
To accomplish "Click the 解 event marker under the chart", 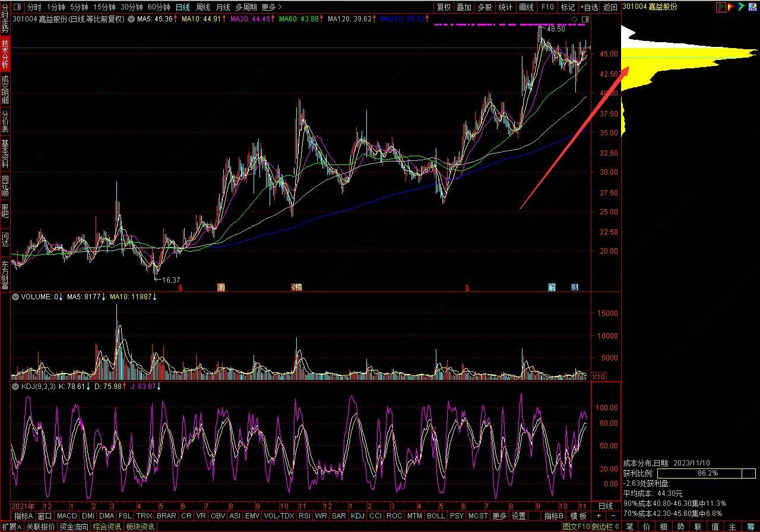I will point(552,287).
